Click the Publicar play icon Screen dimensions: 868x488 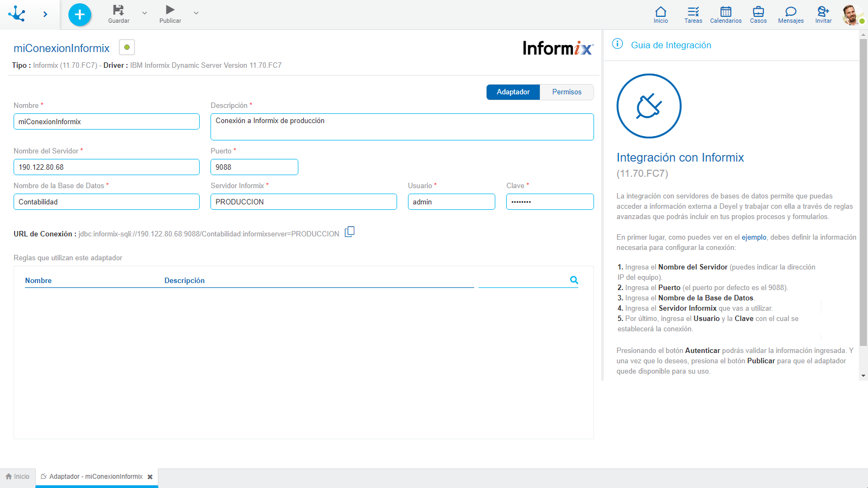[170, 10]
